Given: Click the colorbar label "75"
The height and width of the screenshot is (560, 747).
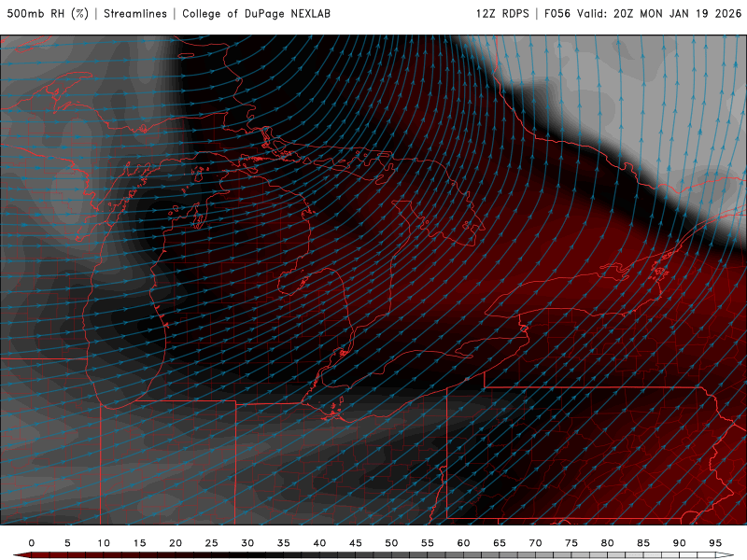Looking at the screenshot, I should [x=571, y=543].
